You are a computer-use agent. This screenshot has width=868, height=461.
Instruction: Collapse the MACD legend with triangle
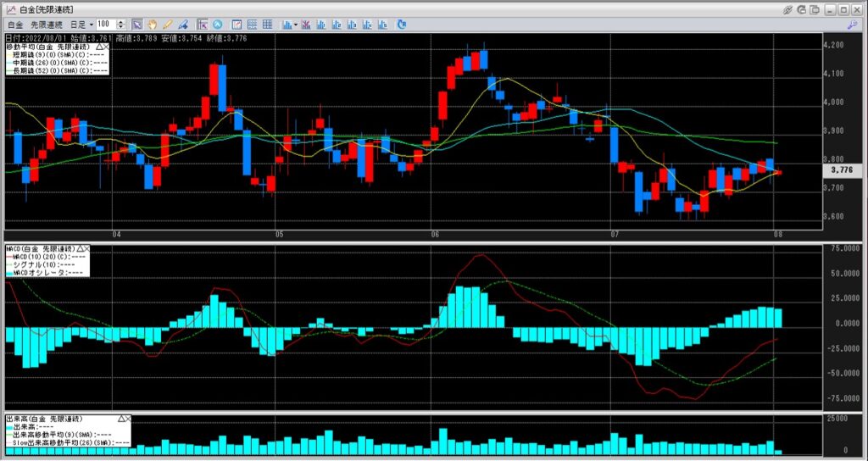(81, 248)
